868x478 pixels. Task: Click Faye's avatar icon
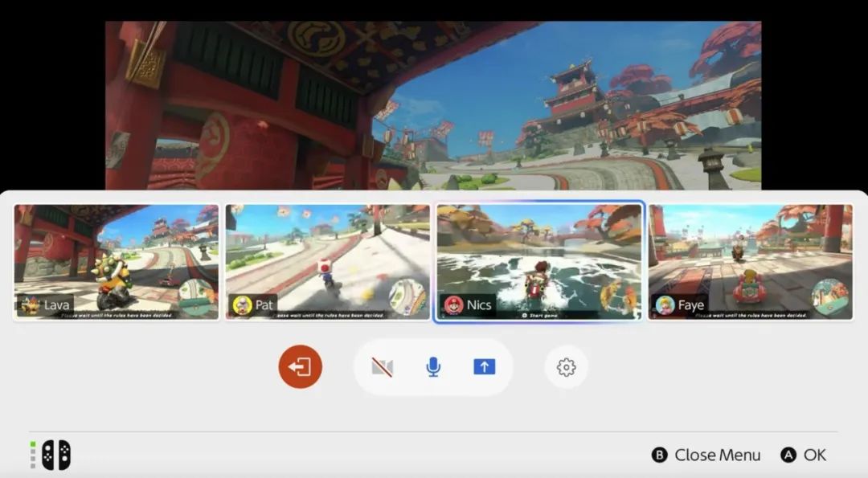[665, 305]
